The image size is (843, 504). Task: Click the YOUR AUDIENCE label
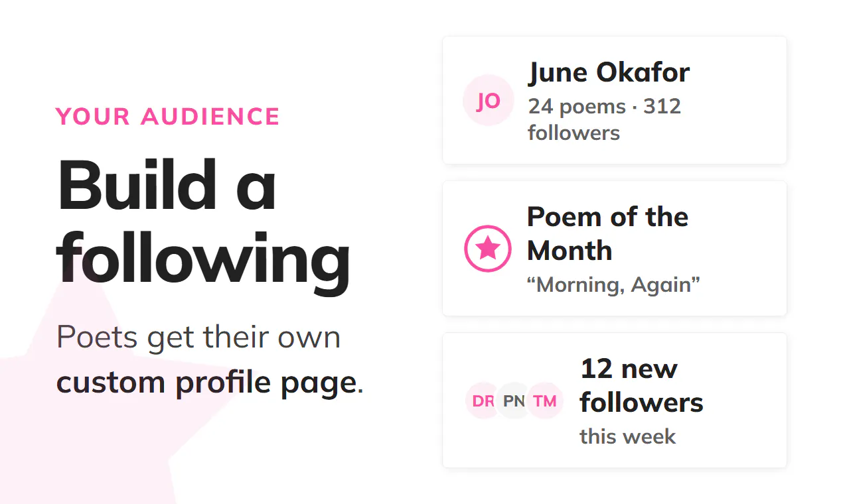tap(168, 116)
